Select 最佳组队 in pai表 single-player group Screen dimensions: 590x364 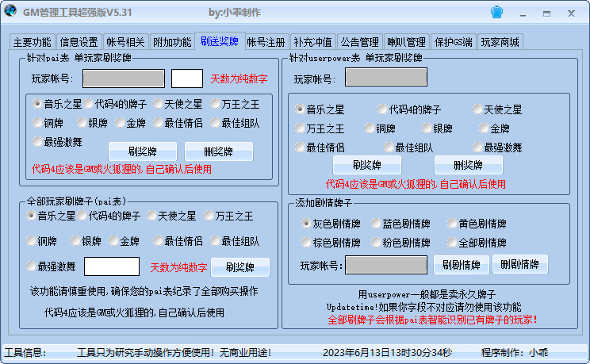pos(236,123)
